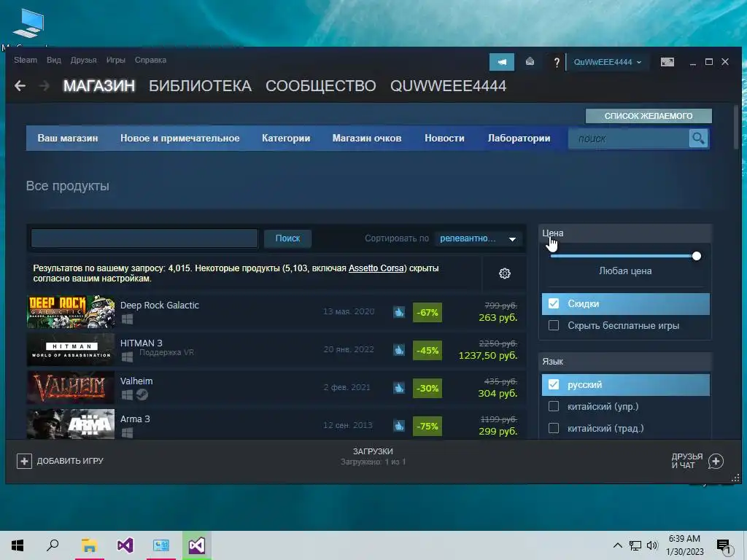747x560 pixels.
Task: Open Ваш магазин store menu
Action: coord(68,138)
